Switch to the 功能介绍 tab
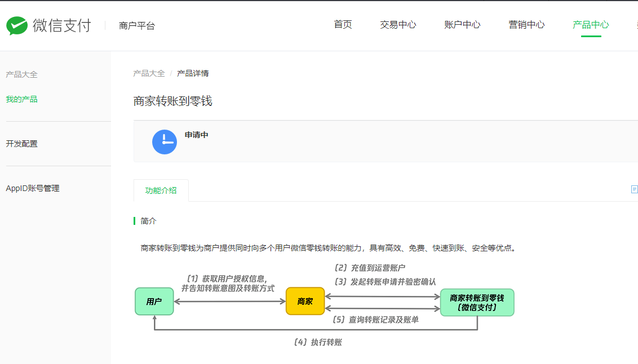This screenshot has height=364, width=638. point(161,190)
